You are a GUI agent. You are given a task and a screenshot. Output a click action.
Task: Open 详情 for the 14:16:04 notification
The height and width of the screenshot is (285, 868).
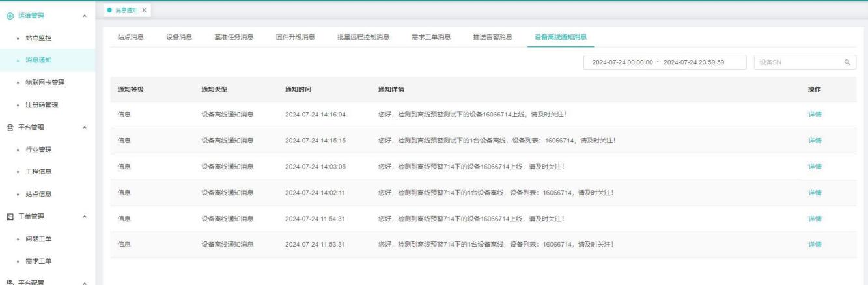pos(814,115)
